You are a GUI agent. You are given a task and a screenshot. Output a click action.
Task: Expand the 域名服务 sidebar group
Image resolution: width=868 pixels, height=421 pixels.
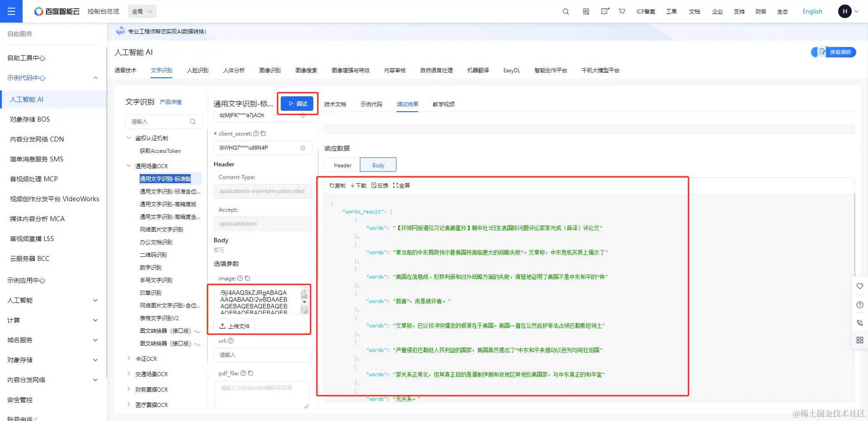point(95,340)
